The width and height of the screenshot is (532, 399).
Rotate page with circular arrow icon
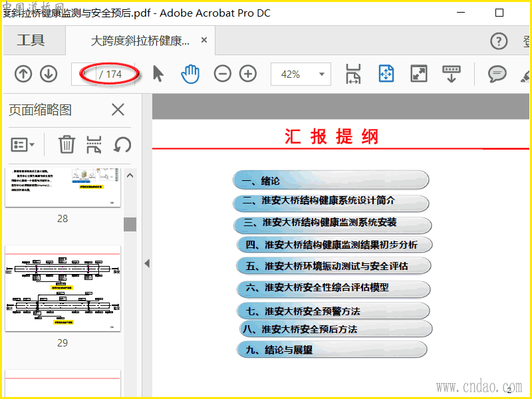point(122,145)
